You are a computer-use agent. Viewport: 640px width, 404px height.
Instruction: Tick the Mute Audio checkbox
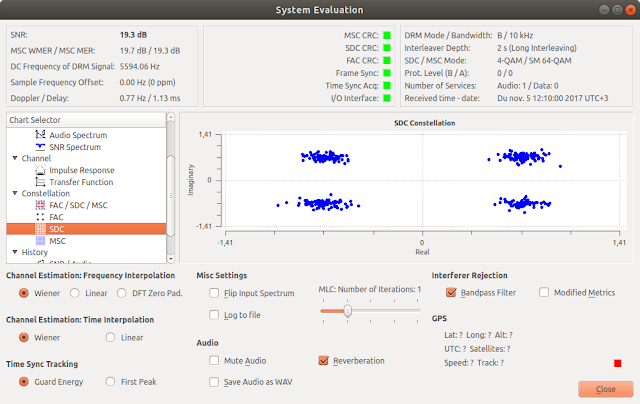tap(214, 361)
